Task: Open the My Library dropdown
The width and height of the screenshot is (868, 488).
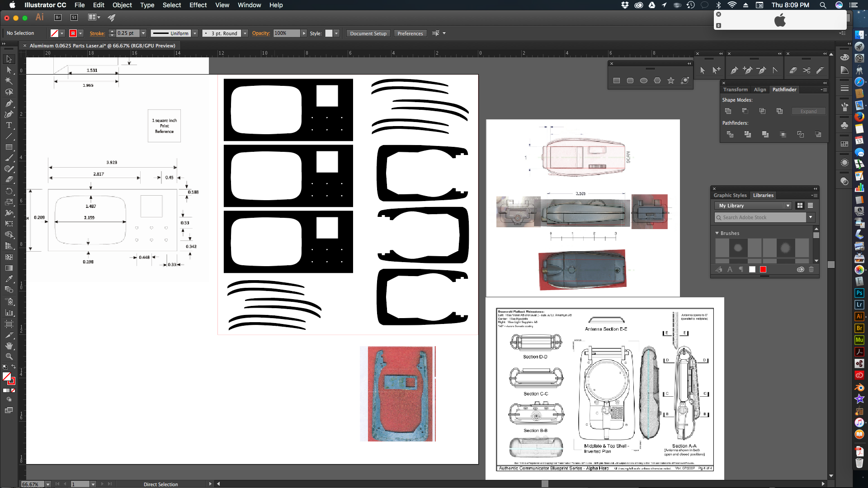Action: coord(753,206)
